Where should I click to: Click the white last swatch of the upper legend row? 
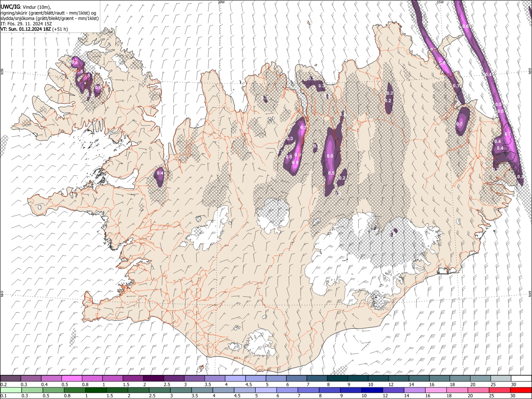(521, 379)
